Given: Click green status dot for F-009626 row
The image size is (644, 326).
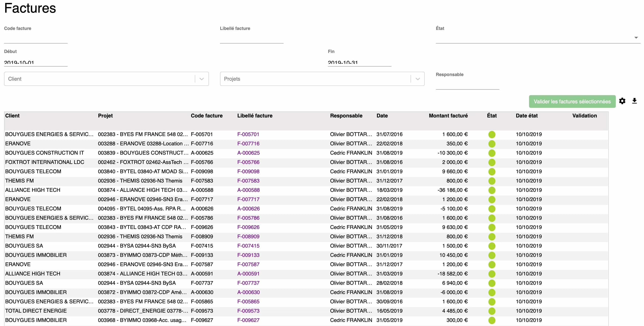Looking at the screenshot, I should pos(492,227).
